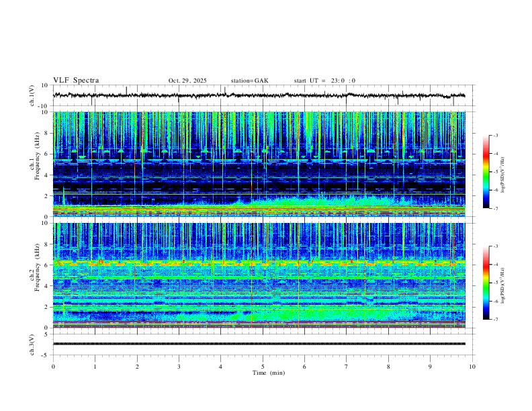Click the ch.2 spectrogram color bar

pos(486,283)
